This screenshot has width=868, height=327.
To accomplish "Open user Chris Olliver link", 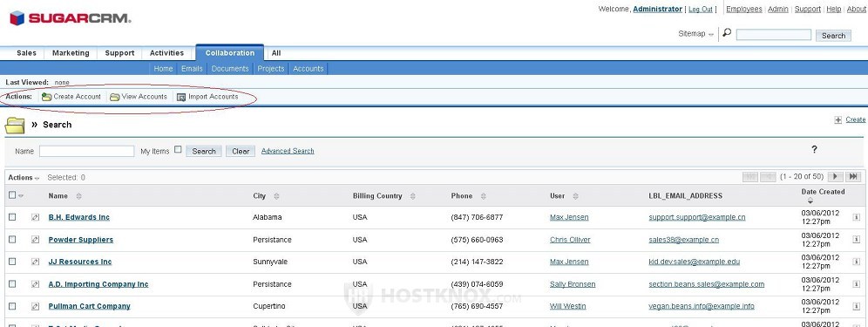I will (x=570, y=240).
